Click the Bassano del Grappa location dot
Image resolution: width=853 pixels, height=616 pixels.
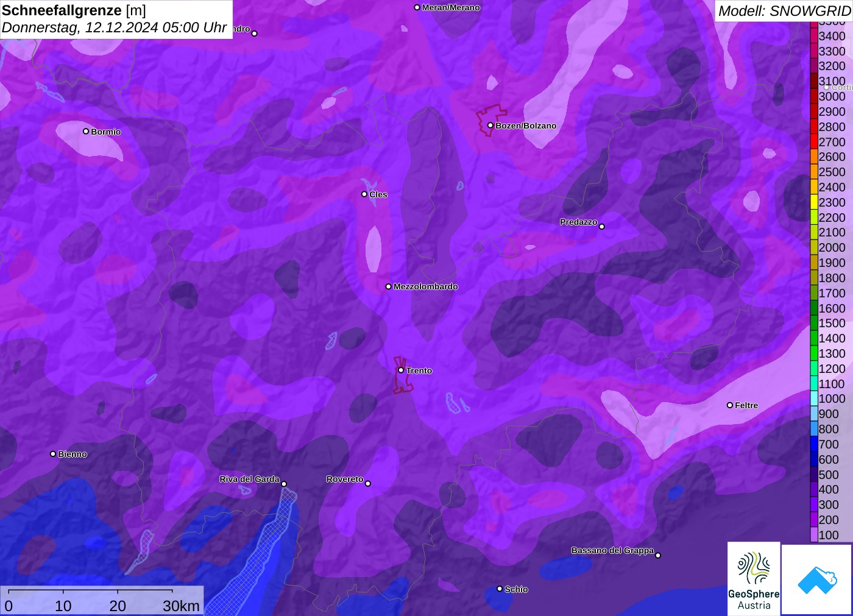(658, 555)
